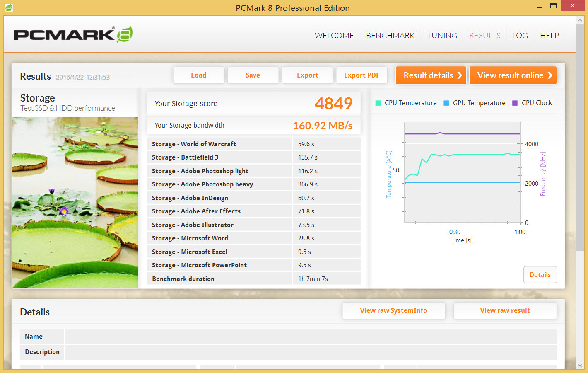Click the CPU Clock legend swatch
Viewport: 588px width, 373px height.
(515, 103)
